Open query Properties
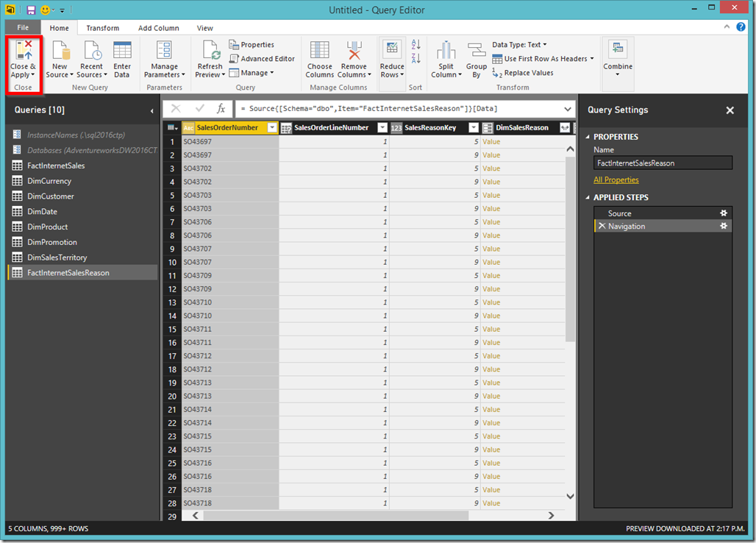This screenshot has height=543, width=756. pyautogui.click(x=252, y=45)
